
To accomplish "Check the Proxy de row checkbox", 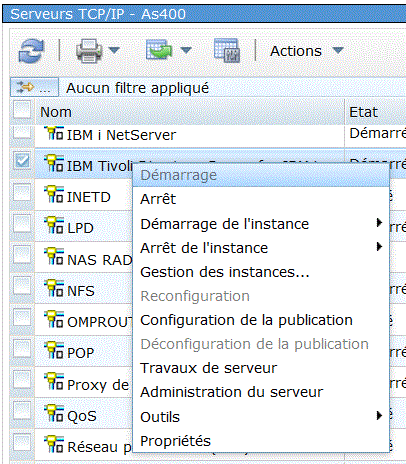I will [22, 380].
